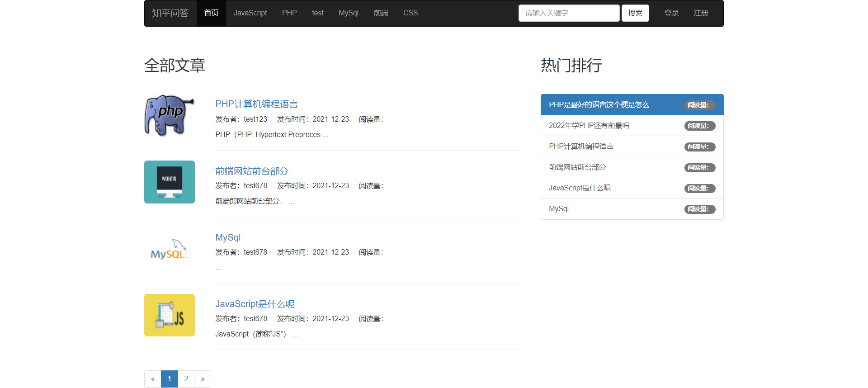
Task: Click author text test123
Action: [255, 119]
